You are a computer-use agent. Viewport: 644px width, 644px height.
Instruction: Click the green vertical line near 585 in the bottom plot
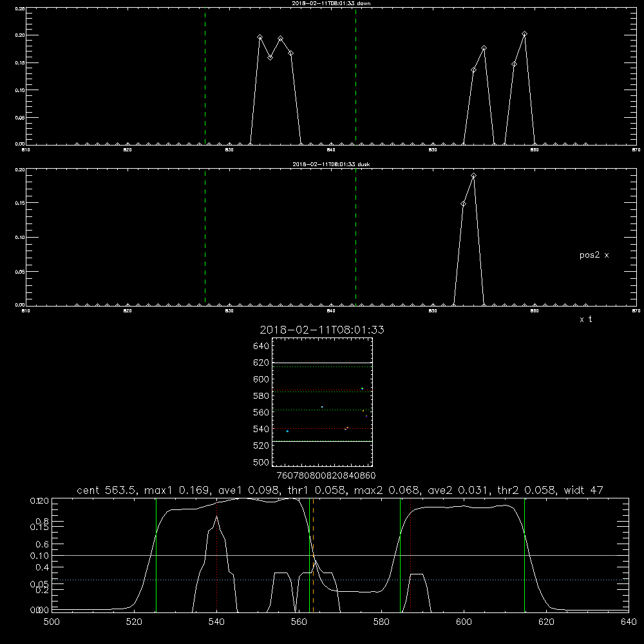click(401, 555)
